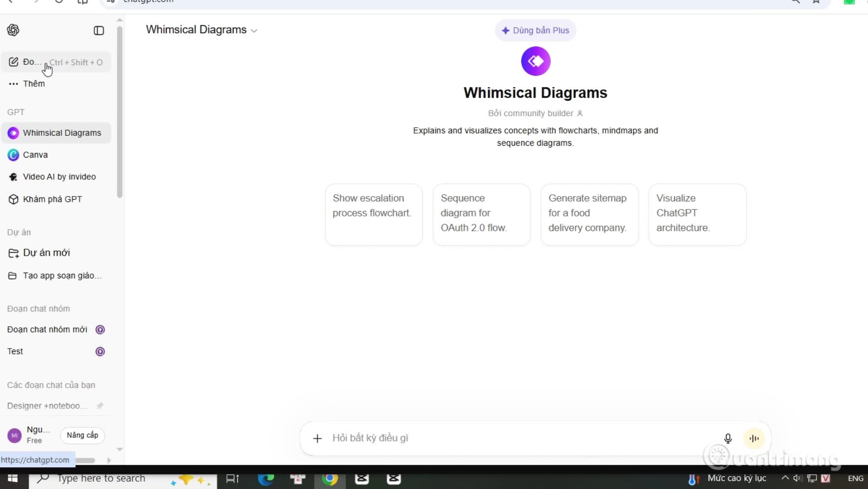Open Microsoft Edge from the taskbar
Viewport: 868px width, 489px height.
pyautogui.click(x=266, y=479)
